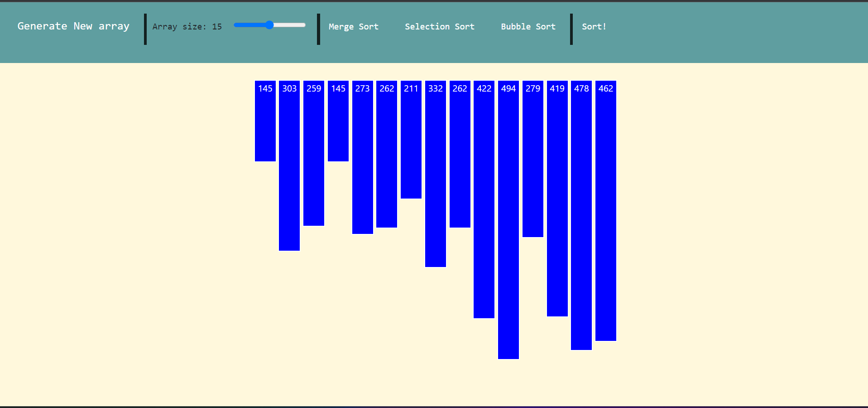Click the 145 bar between 259 and 273
Screen dimensions: 868x408
click(x=338, y=121)
